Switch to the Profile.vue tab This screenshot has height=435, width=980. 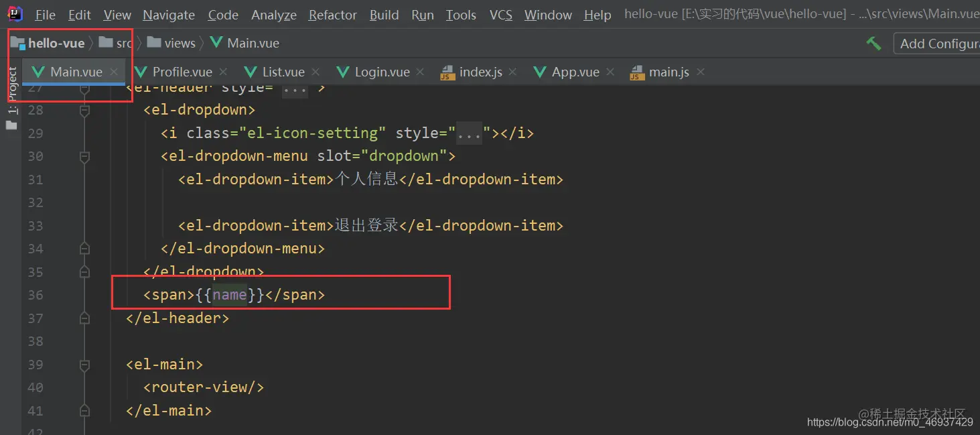182,72
